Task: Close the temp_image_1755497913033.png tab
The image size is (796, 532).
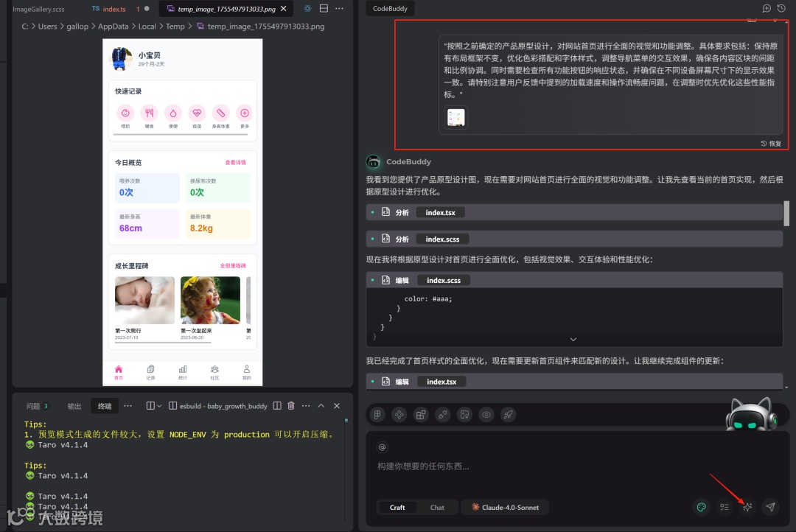Action: [283, 9]
